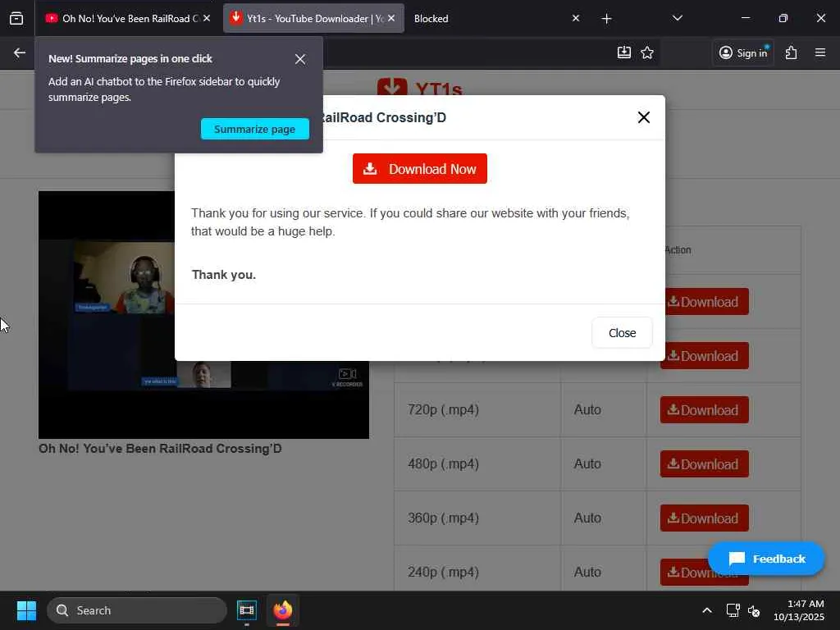
Task: Open the video editor taskbar app icon
Action: tap(246, 610)
